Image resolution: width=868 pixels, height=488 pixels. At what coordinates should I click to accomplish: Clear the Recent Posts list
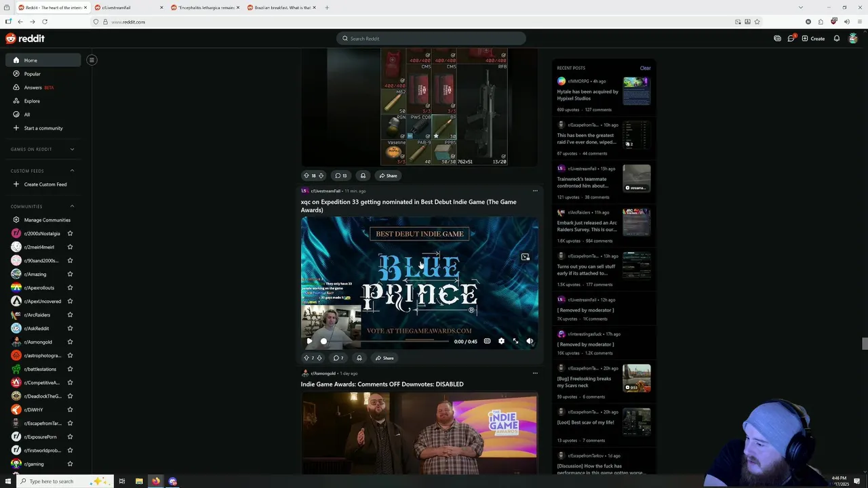click(645, 68)
